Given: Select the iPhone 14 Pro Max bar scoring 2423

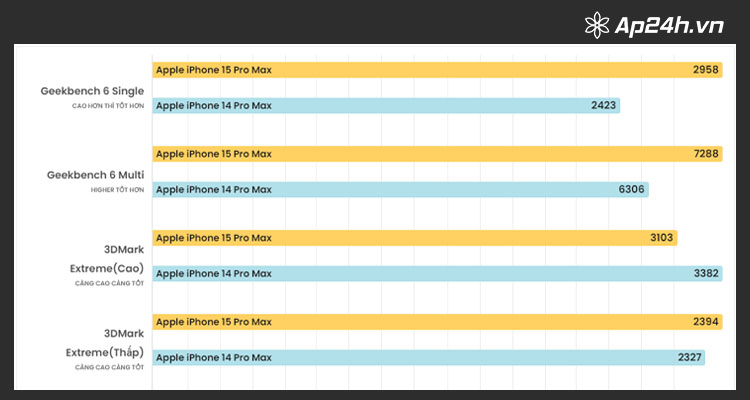Looking at the screenshot, I should coord(386,105).
